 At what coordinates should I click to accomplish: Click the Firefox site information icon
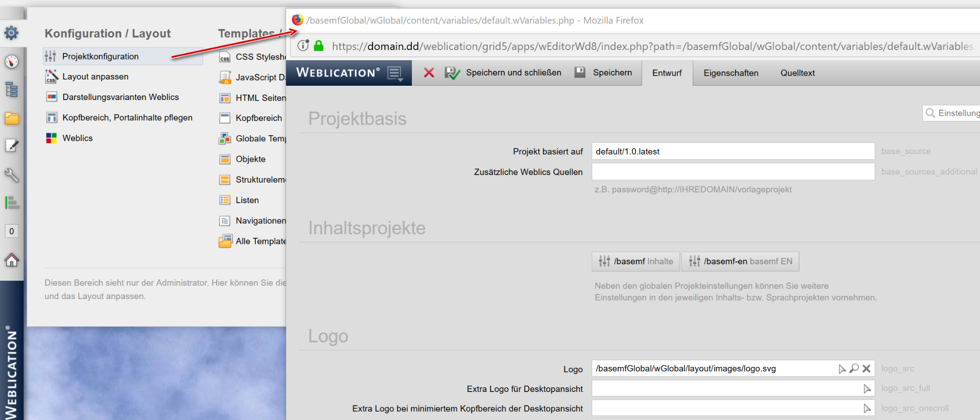pos(303,45)
